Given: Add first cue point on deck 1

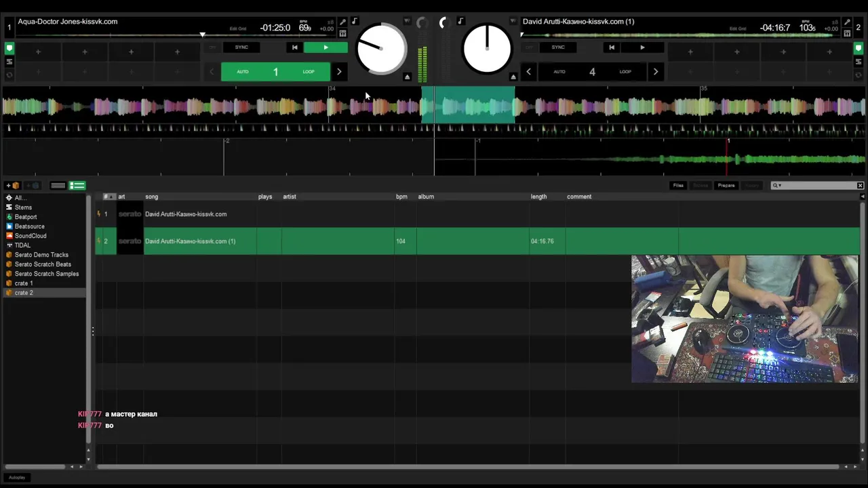Looking at the screenshot, I should tap(38, 52).
